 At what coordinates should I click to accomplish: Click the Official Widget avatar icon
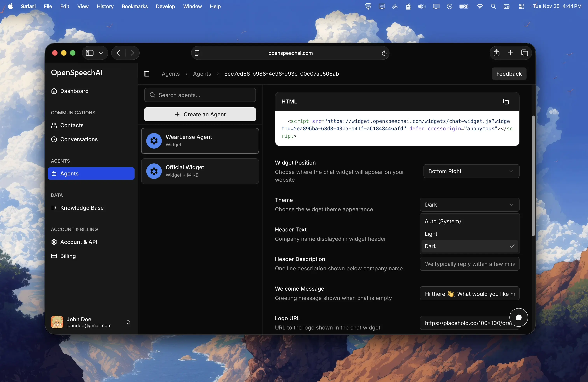154,171
